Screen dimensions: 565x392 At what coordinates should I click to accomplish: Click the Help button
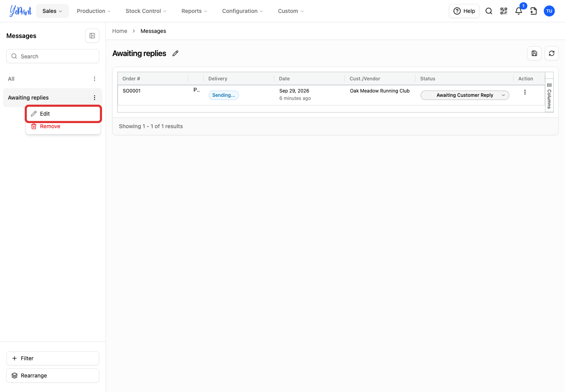[x=464, y=11]
